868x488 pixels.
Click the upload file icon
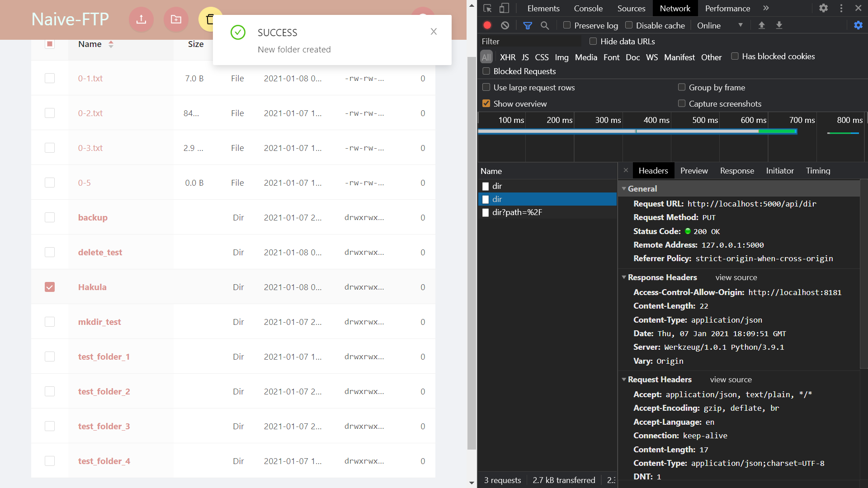(x=141, y=19)
